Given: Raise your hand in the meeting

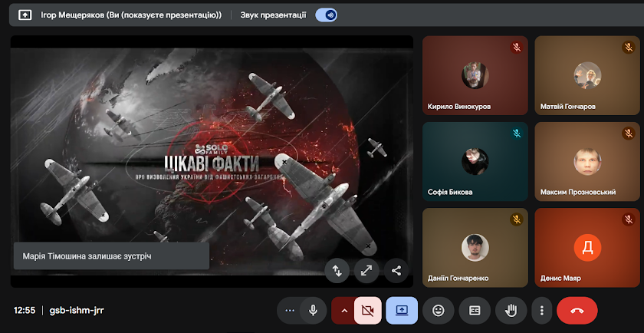Looking at the screenshot, I should pyautogui.click(x=511, y=310).
